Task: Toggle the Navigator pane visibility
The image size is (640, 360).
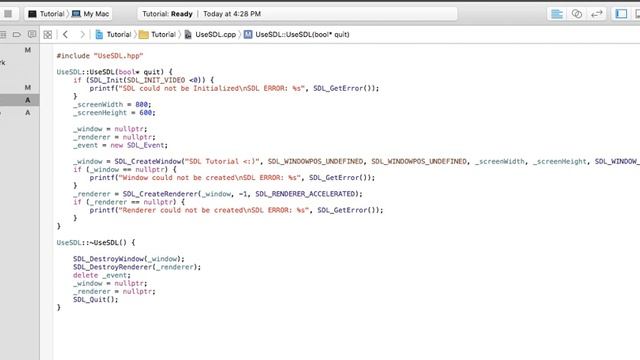Action: [621, 14]
